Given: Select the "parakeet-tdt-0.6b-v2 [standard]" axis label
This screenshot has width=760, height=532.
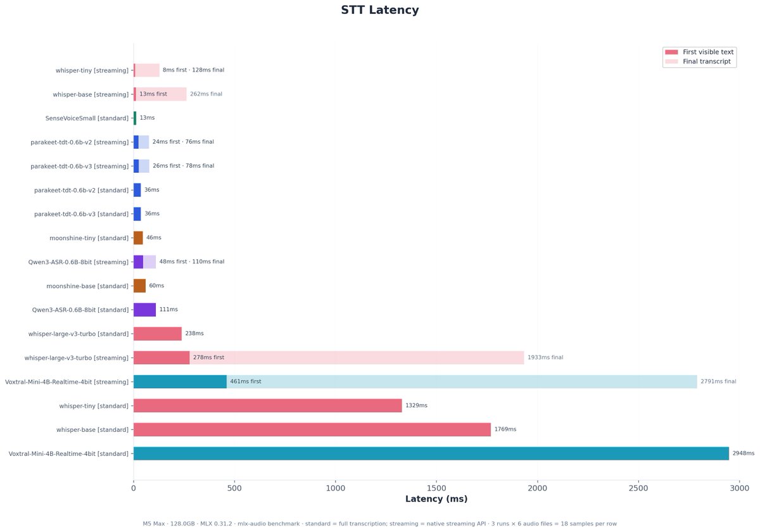Looking at the screenshot, I should point(82,190).
